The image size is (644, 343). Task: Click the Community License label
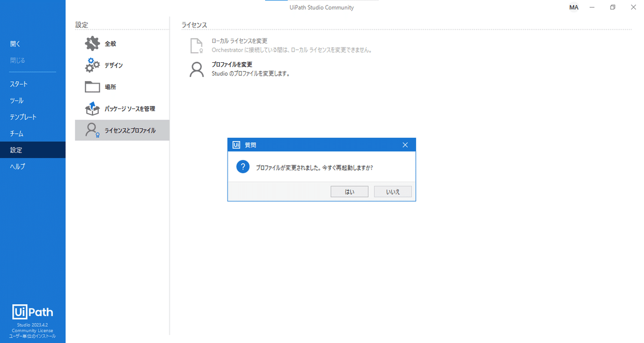(33, 331)
